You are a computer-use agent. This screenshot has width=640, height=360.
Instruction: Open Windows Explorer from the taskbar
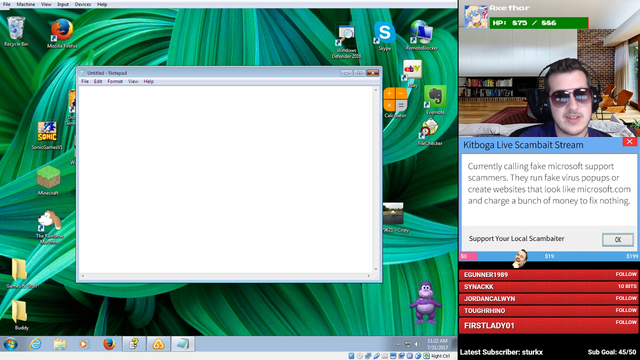click(x=60, y=344)
